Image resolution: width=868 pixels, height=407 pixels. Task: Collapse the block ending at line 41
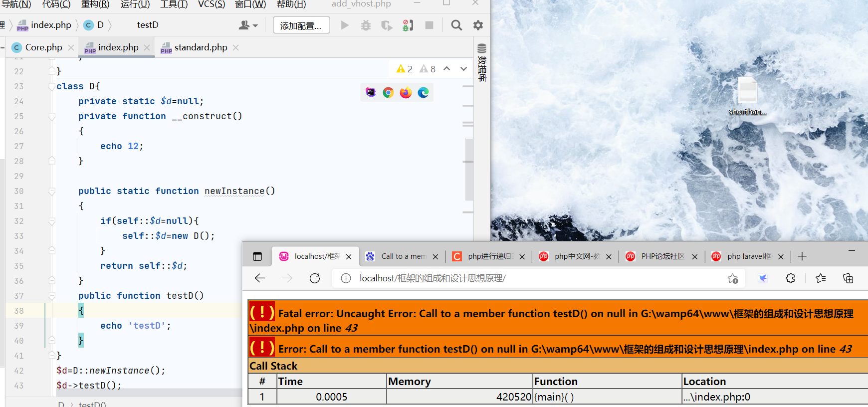coord(52,355)
